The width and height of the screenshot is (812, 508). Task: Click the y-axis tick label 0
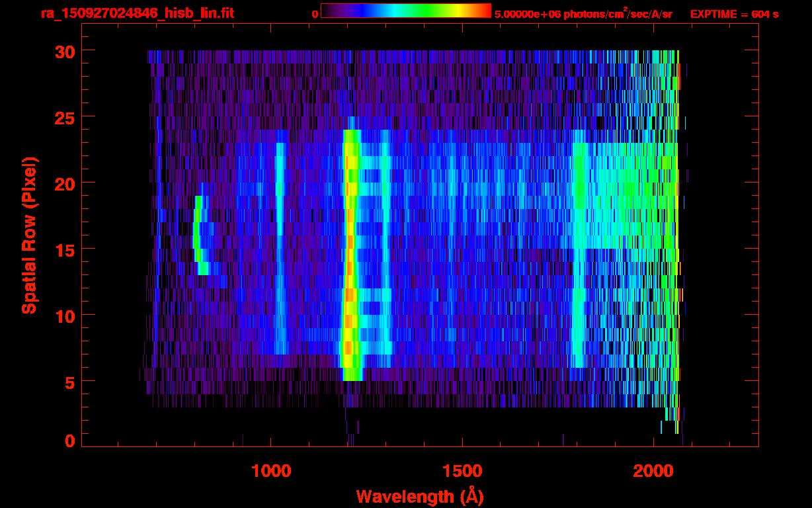69,441
